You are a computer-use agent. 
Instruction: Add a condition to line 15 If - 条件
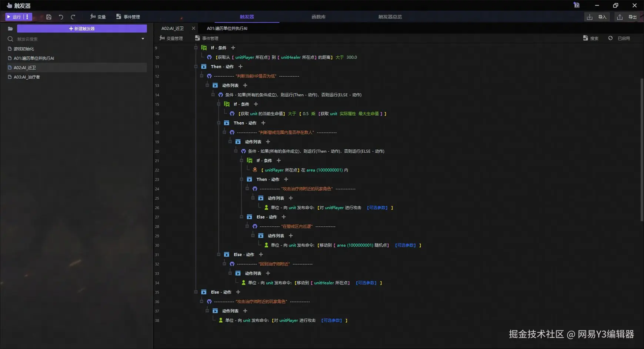pos(256,104)
